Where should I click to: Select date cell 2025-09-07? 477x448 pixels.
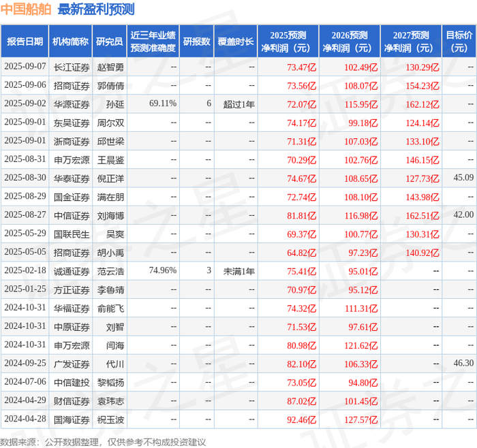tap(25, 66)
